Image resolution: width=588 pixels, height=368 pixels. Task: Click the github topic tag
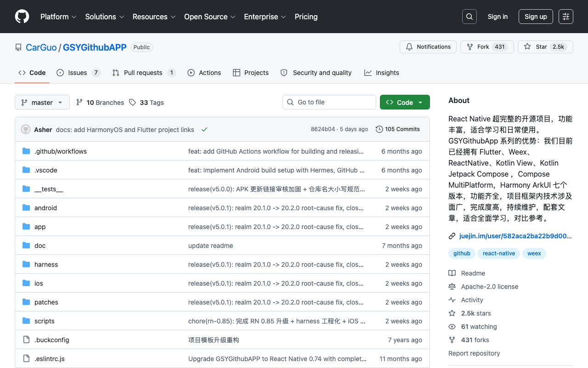coord(462,253)
